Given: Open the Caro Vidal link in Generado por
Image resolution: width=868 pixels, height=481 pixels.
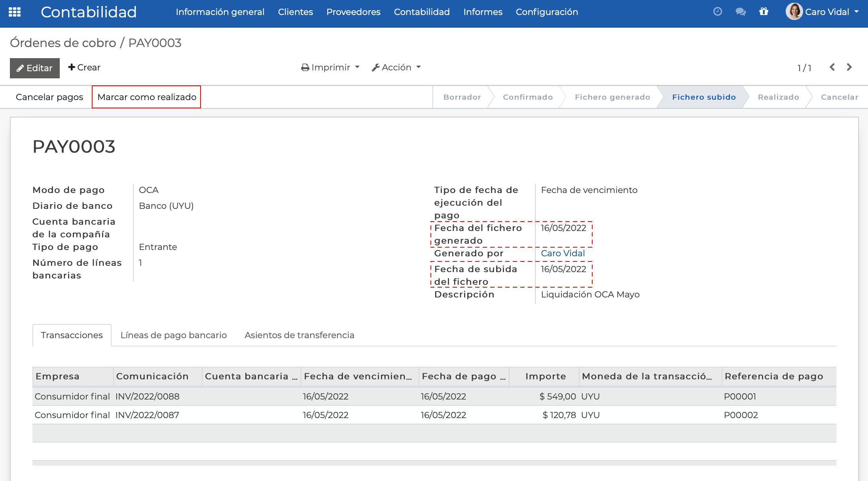Looking at the screenshot, I should 563,253.
